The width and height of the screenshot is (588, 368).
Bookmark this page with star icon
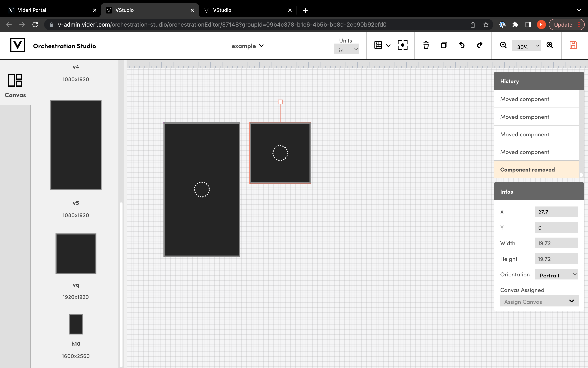click(486, 25)
